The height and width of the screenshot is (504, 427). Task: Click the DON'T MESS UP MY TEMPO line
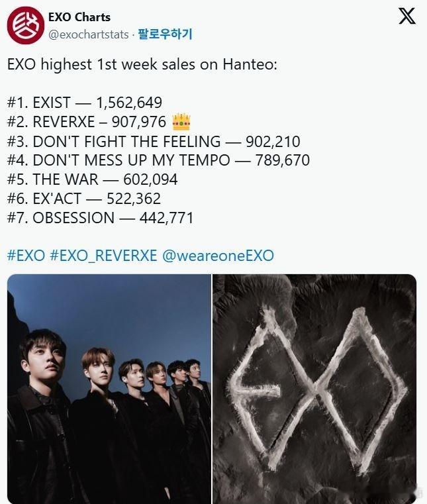tap(158, 160)
